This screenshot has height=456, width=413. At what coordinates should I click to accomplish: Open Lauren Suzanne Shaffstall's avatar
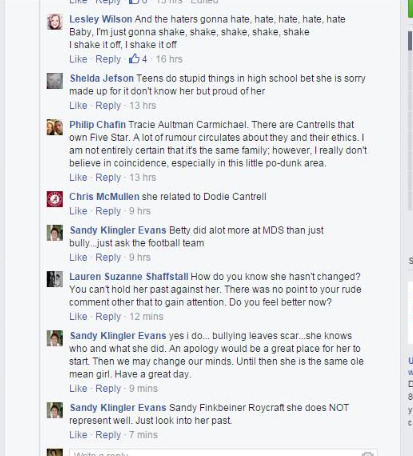tap(55, 279)
